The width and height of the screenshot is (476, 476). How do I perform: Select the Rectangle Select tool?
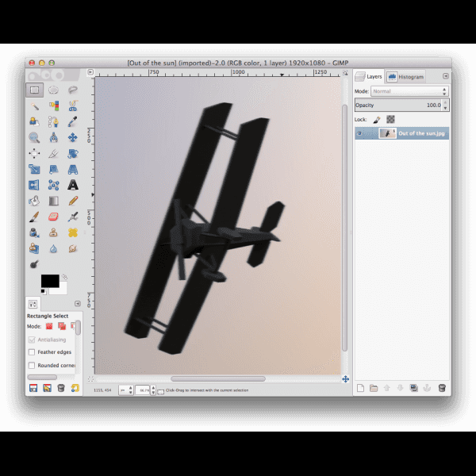[x=34, y=90]
